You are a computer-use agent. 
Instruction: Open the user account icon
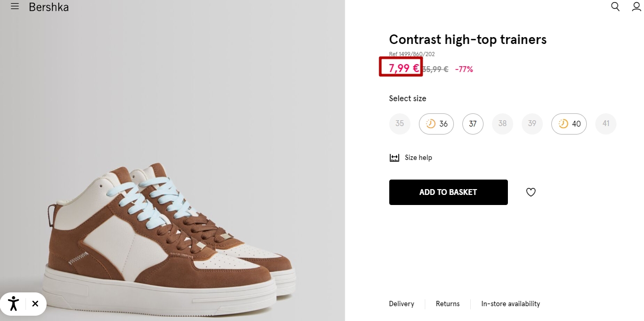(637, 7)
